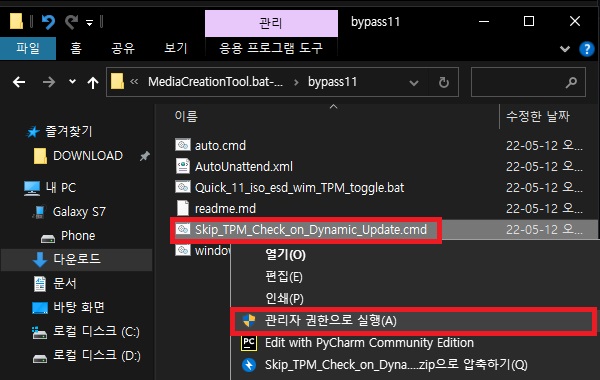Click the MediaCreationTool.bat-... breadcrumb
600x380 pixels.
point(215,82)
